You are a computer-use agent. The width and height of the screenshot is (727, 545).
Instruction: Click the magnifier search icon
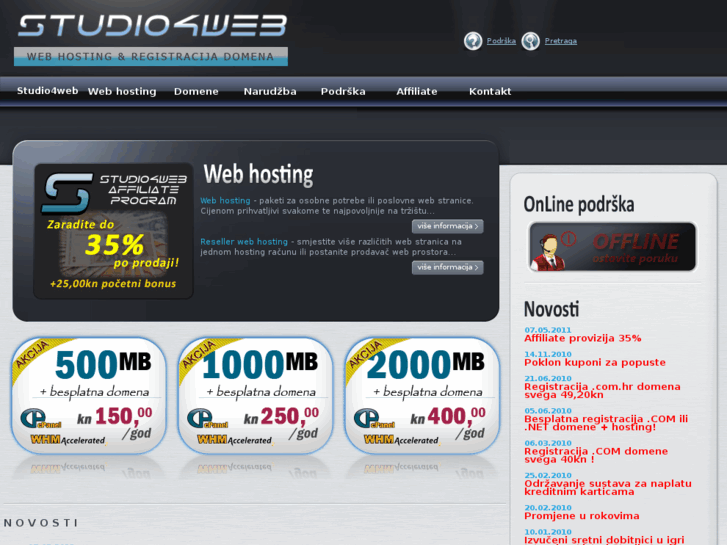(530, 41)
